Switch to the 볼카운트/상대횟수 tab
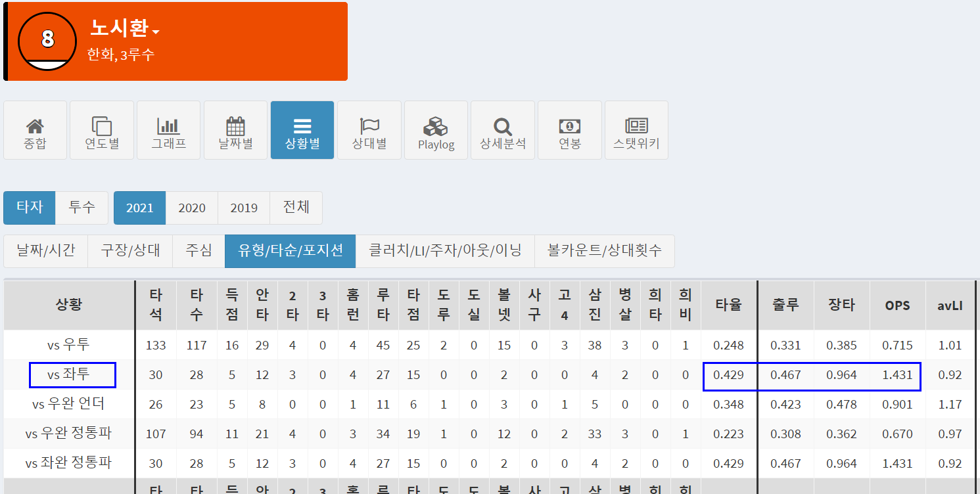This screenshot has width=980, height=494. pos(605,251)
